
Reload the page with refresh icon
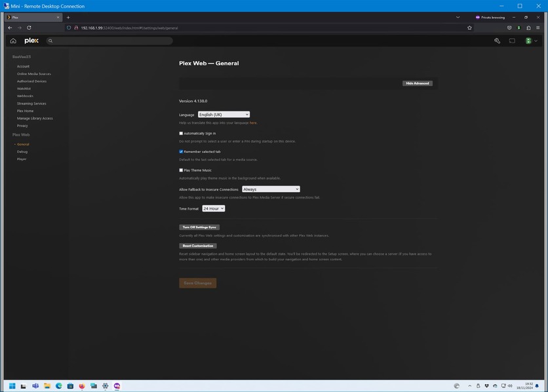[x=29, y=28]
